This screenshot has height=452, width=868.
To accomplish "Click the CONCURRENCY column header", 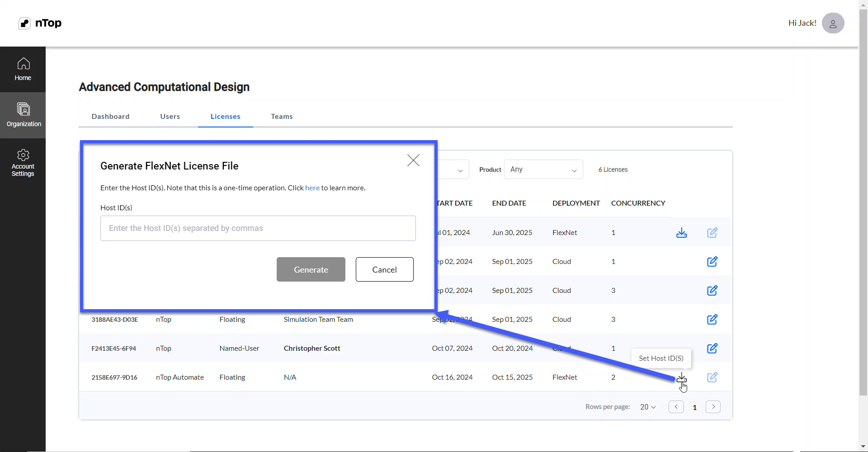I will click(638, 203).
